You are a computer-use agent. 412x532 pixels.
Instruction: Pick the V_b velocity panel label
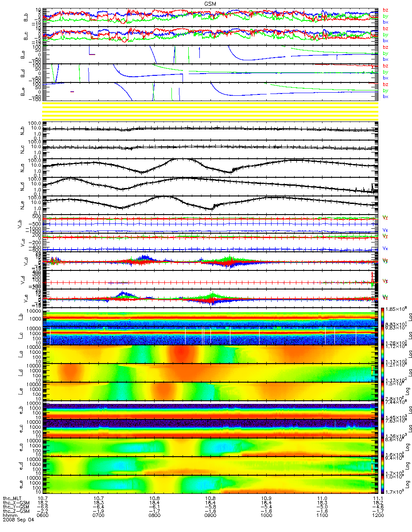19,224
